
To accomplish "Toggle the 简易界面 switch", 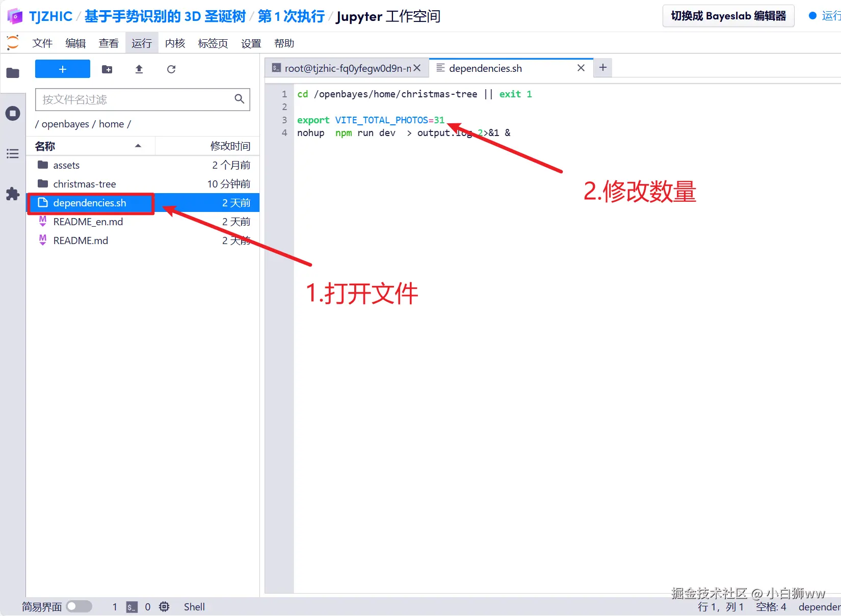I will (x=79, y=606).
